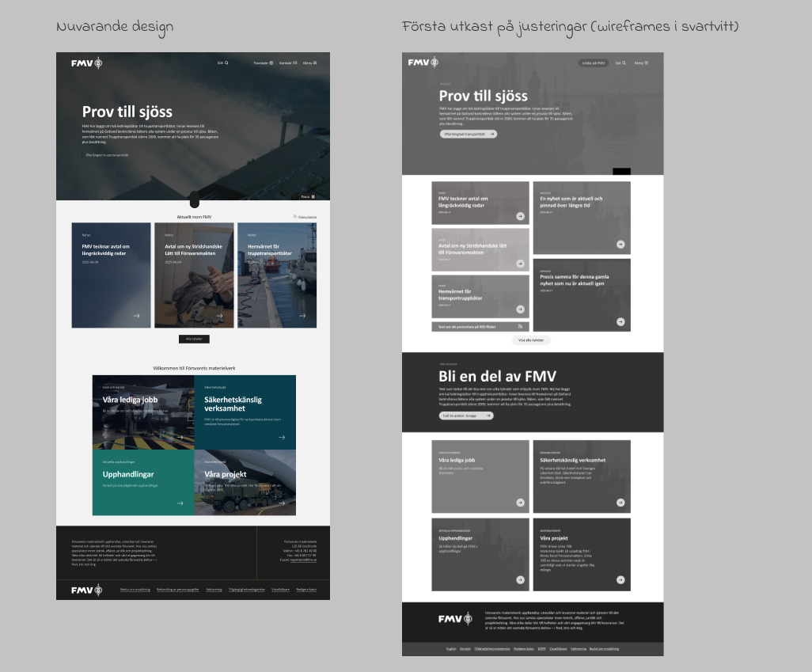Click the scroll-down indicator below current hero
Screen dimensions: 812x672
click(194, 199)
